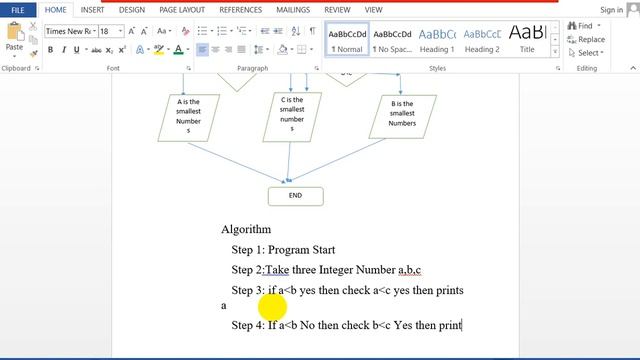
Task: Align text left
Action: (x=202, y=50)
